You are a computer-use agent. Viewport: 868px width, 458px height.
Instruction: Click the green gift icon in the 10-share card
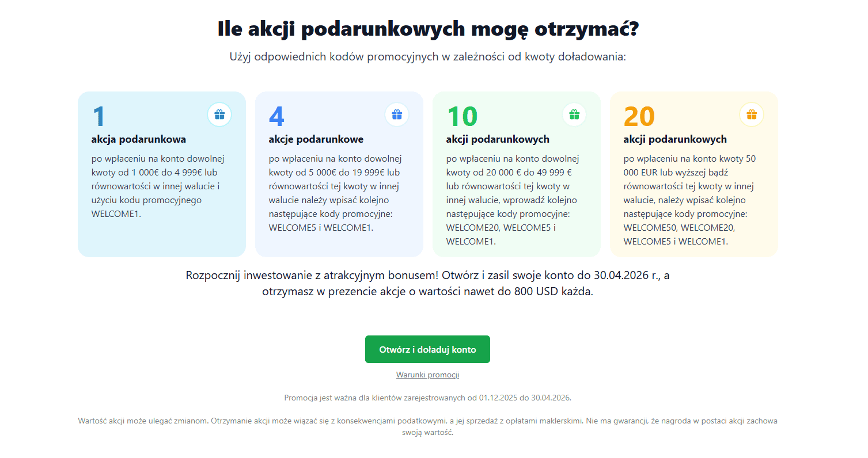[574, 114]
